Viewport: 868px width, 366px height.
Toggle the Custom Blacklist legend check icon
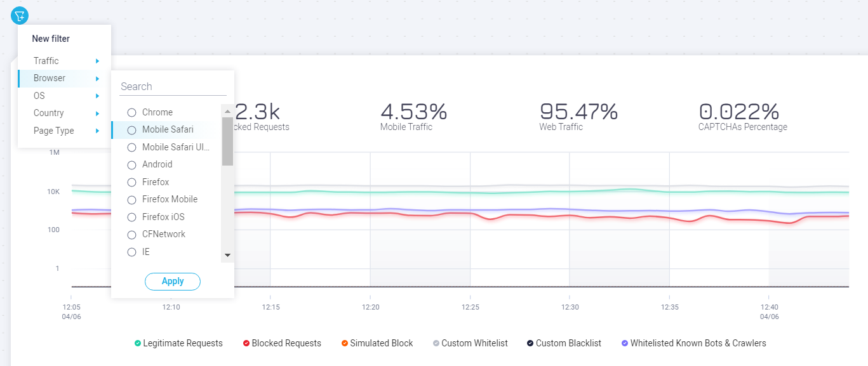point(530,343)
